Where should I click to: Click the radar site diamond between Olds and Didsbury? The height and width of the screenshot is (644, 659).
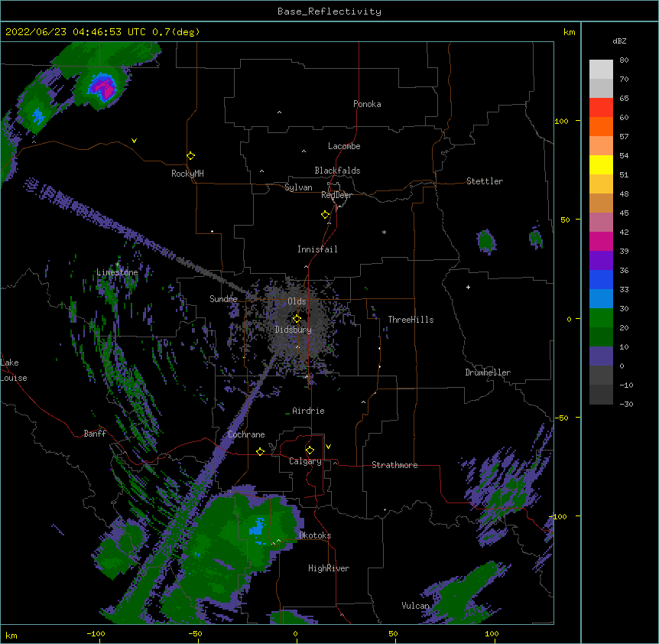point(297,318)
